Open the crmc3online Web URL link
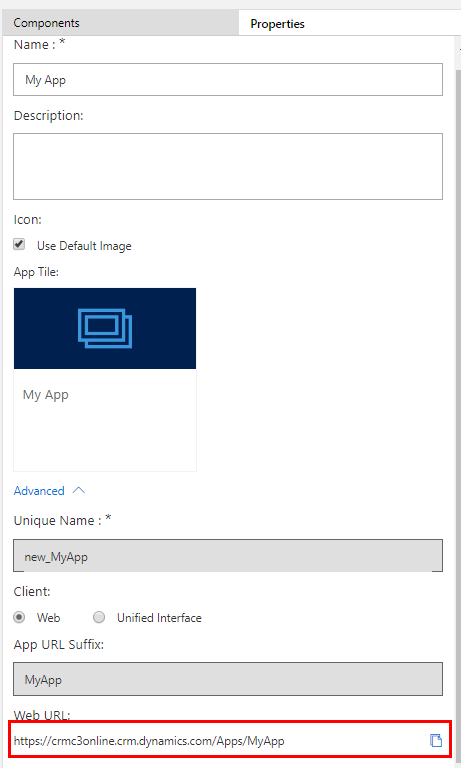This screenshot has width=461, height=768. 149,741
